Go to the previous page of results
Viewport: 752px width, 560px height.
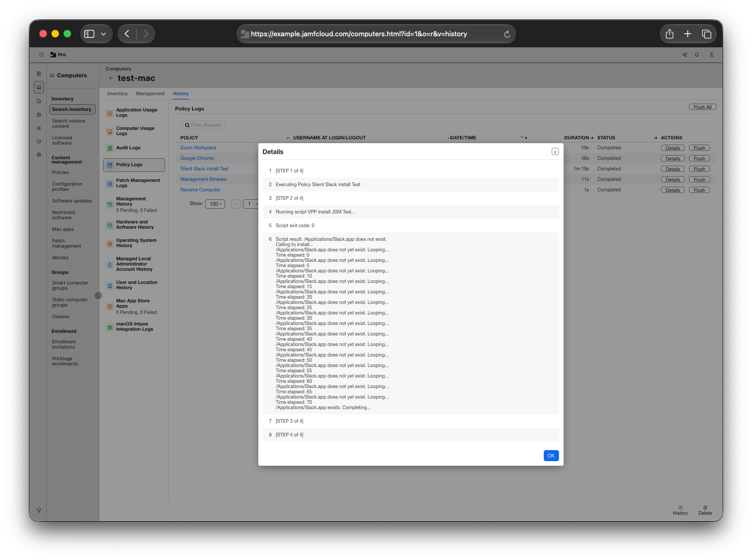[x=236, y=204]
